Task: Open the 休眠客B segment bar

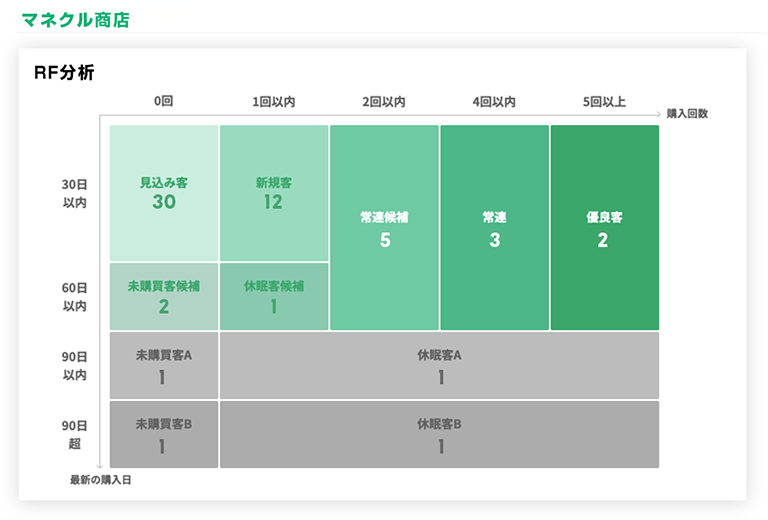Action: [x=439, y=434]
